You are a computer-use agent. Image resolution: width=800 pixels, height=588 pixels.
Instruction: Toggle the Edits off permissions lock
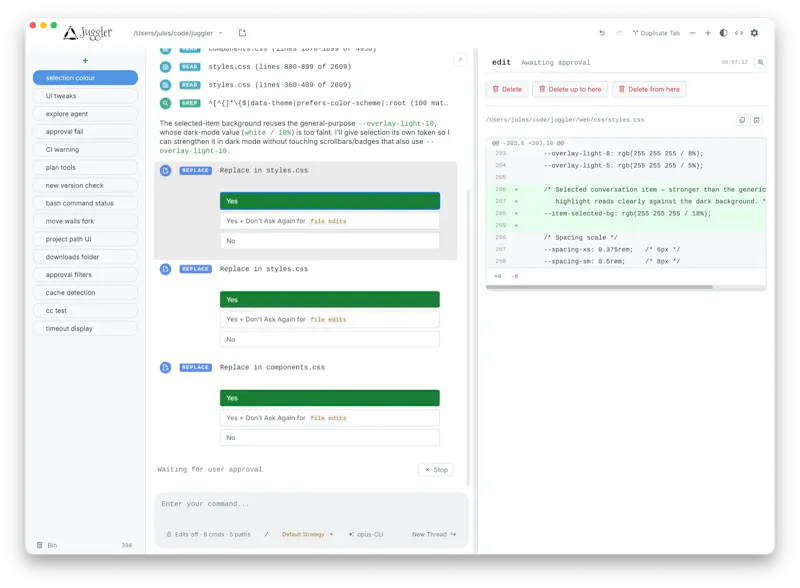click(x=208, y=534)
